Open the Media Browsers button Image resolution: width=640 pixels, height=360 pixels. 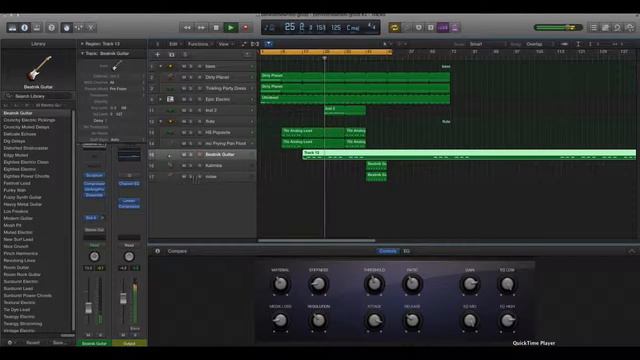(x=630, y=28)
